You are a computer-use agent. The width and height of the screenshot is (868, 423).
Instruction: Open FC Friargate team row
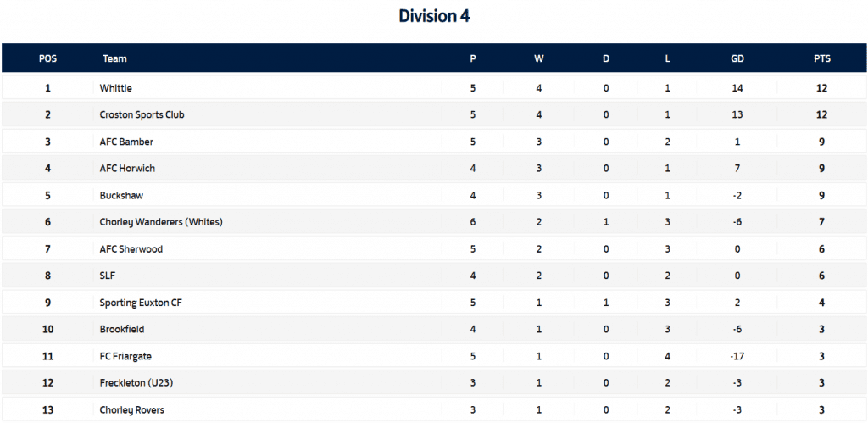point(127,356)
